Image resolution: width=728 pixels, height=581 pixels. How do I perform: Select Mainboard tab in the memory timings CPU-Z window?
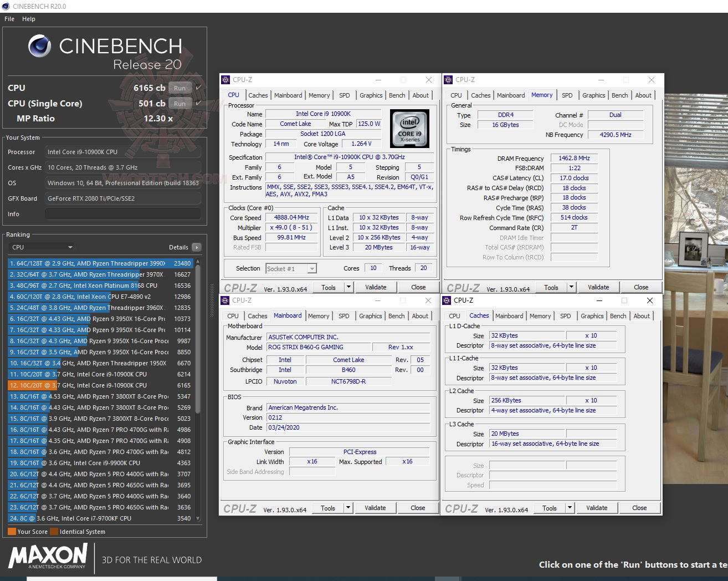pyautogui.click(x=510, y=95)
